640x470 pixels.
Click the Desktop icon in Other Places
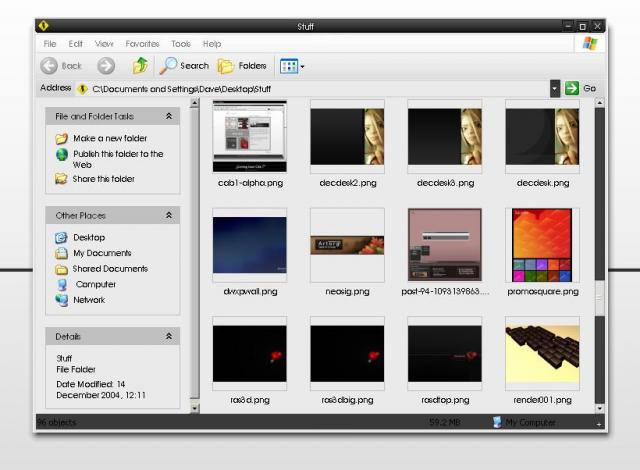coord(61,237)
